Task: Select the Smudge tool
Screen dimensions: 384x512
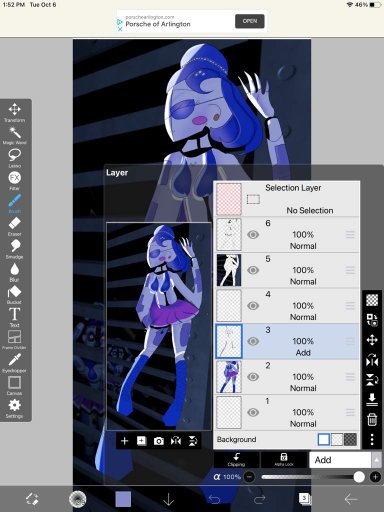Action: tap(14, 249)
